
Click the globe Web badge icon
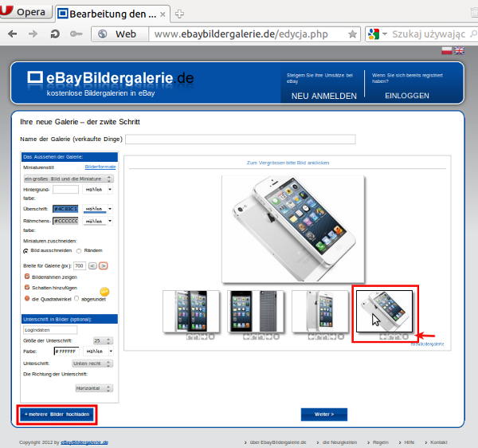[x=103, y=33]
